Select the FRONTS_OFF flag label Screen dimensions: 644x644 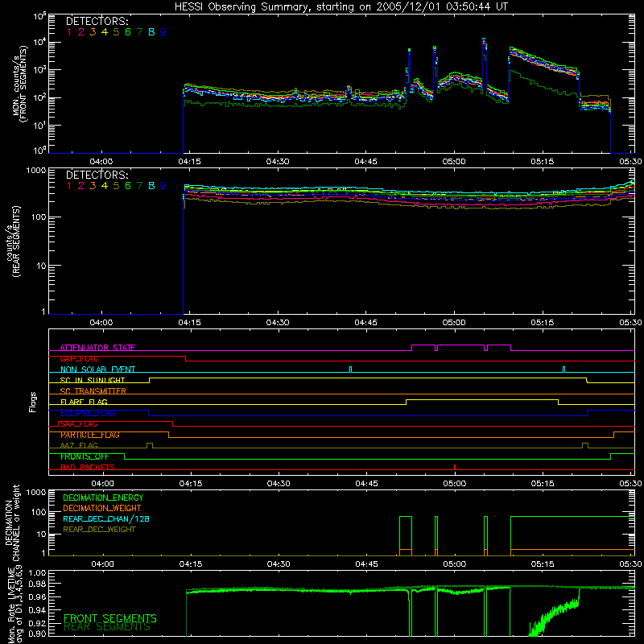pos(85,456)
